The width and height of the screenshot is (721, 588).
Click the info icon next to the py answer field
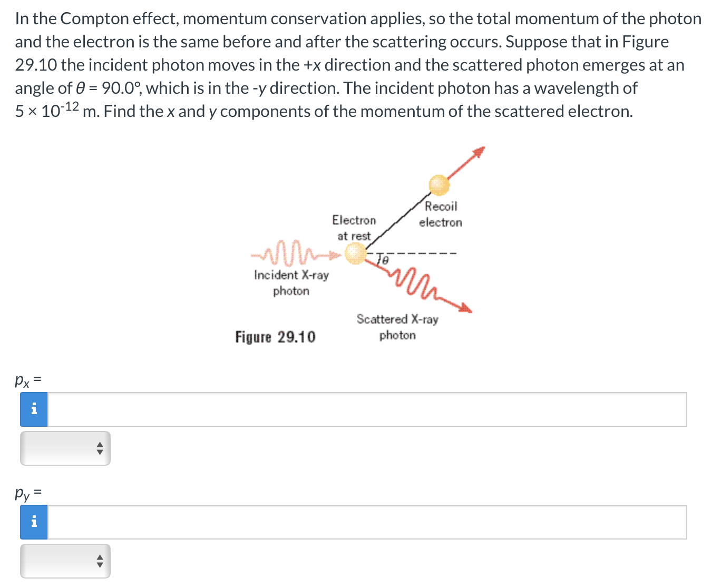(34, 522)
